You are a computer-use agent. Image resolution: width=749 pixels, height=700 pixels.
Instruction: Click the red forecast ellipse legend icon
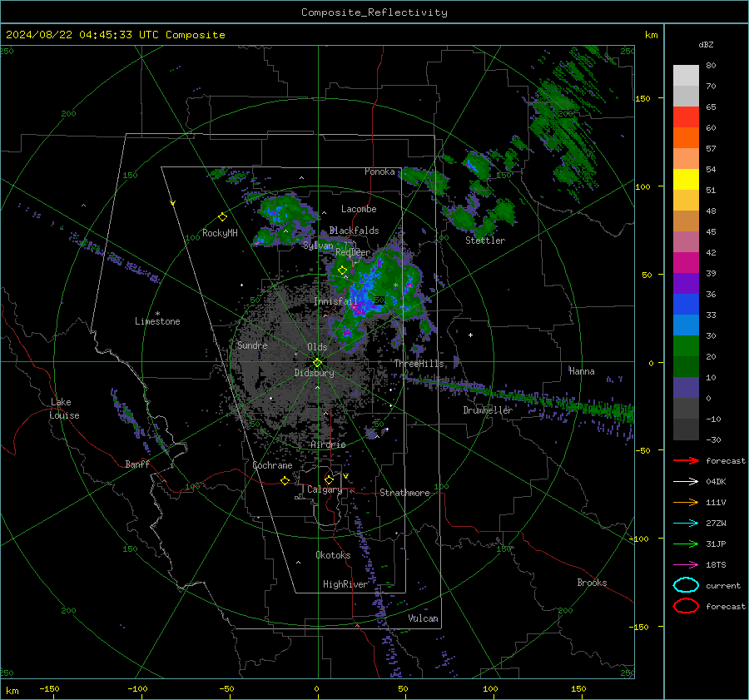(x=686, y=606)
